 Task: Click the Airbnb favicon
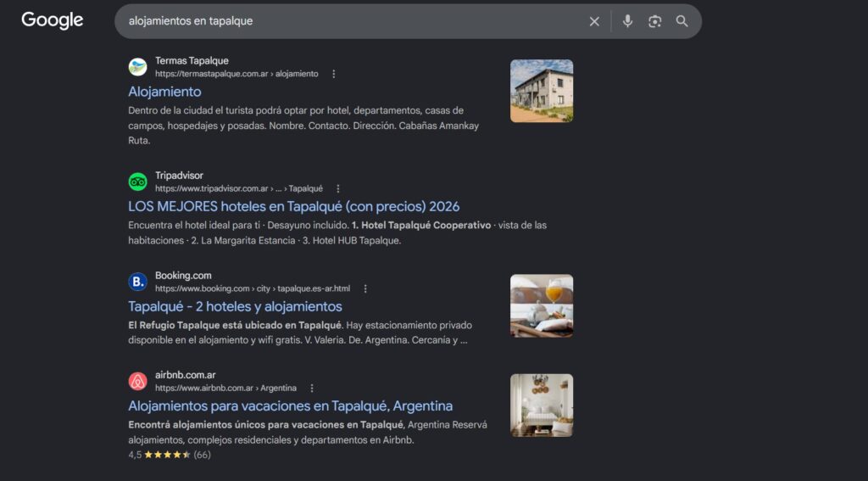138,381
